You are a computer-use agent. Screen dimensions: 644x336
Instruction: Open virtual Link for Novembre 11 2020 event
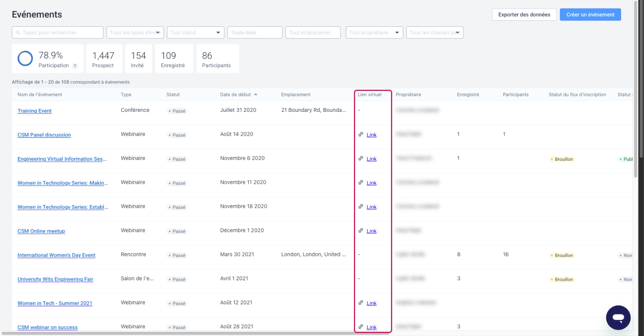click(371, 183)
